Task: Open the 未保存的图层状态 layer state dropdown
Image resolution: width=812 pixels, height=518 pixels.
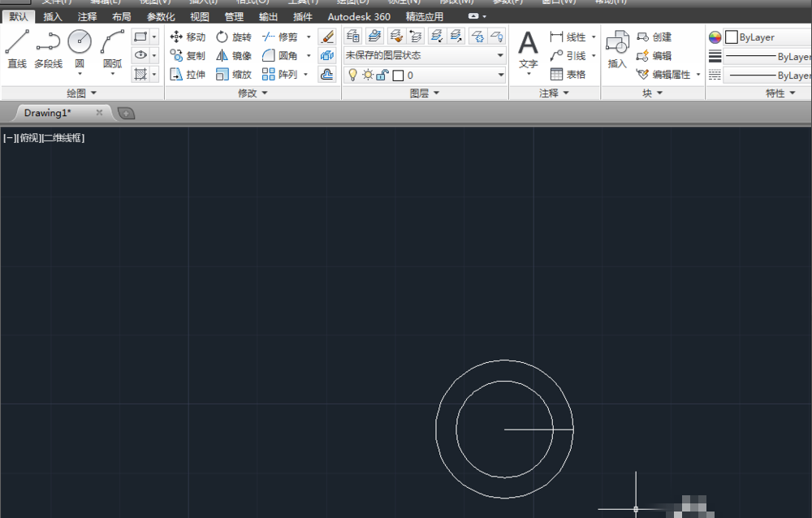Action: [x=425, y=56]
